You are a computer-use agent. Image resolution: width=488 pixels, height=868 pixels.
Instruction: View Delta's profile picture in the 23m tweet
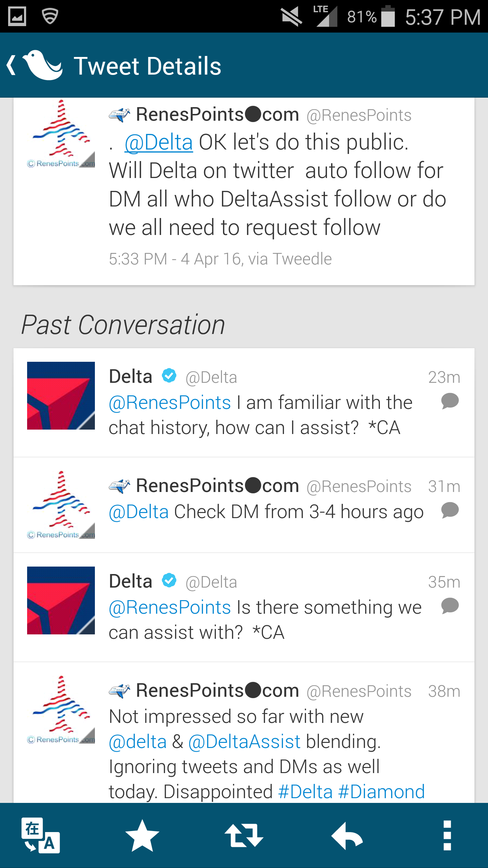pyautogui.click(x=61, y=396)
